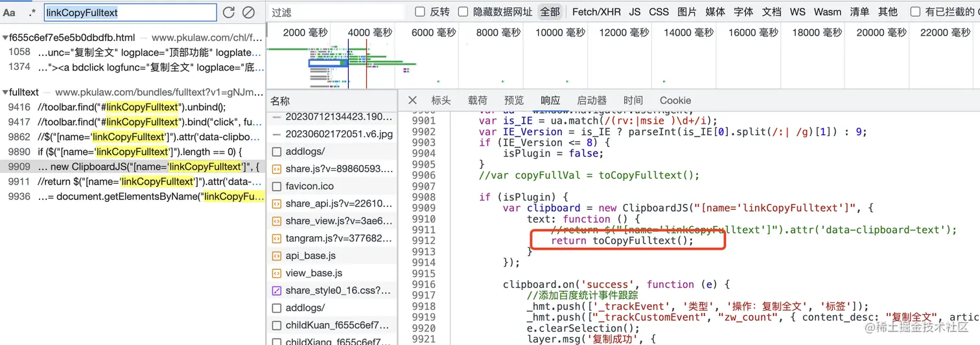
Task: Click the file icon beside favicon.ico
Action: 277,186
